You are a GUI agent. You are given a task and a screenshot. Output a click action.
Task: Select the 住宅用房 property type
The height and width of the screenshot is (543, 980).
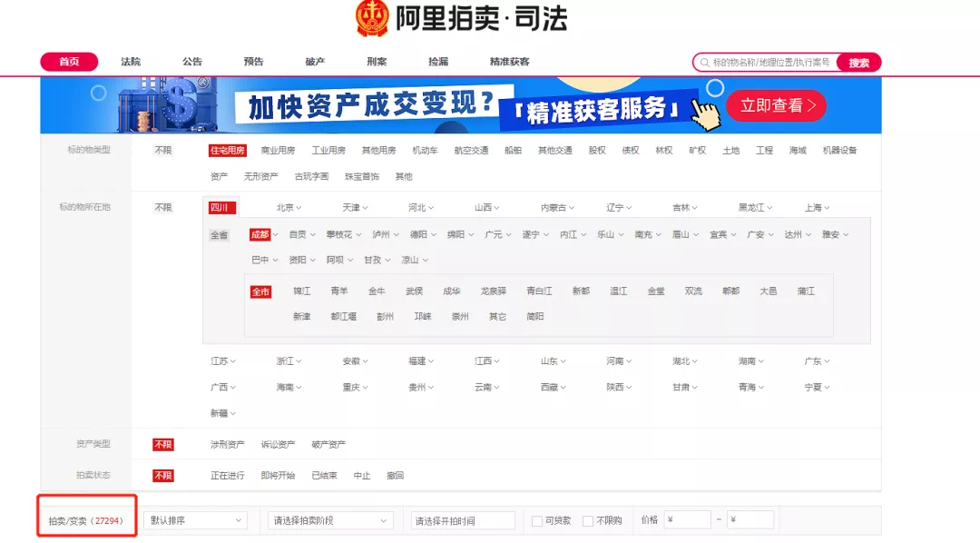pos(228,151)
